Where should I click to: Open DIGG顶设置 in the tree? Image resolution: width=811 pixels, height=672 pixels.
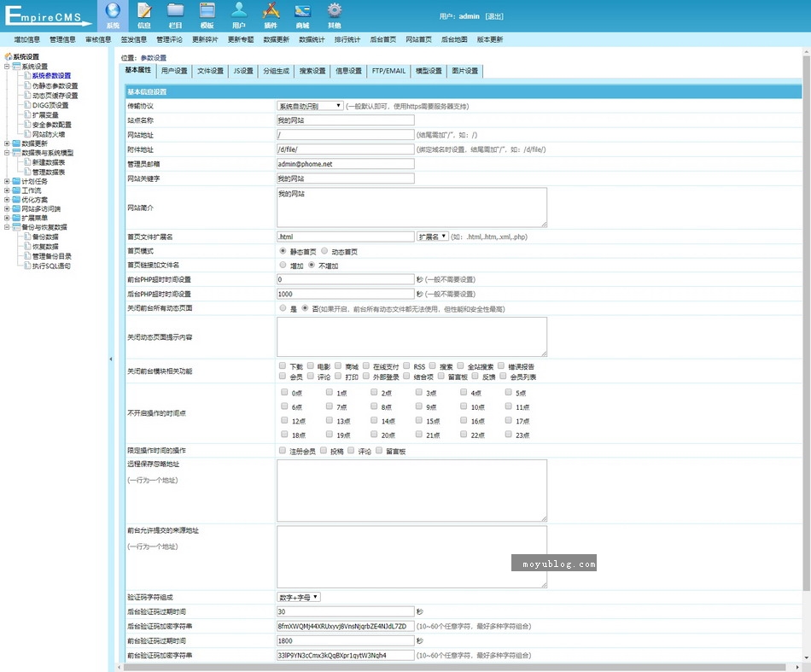click(x=50, y=105)
